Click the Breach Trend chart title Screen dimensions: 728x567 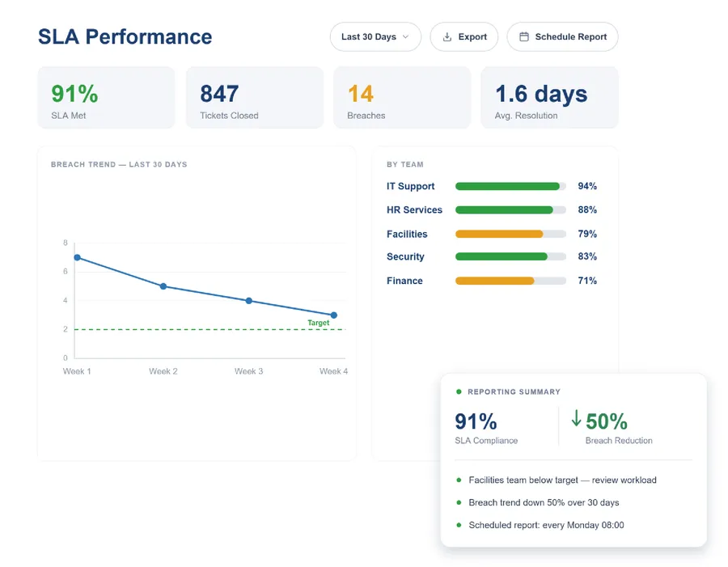(119, 164)
